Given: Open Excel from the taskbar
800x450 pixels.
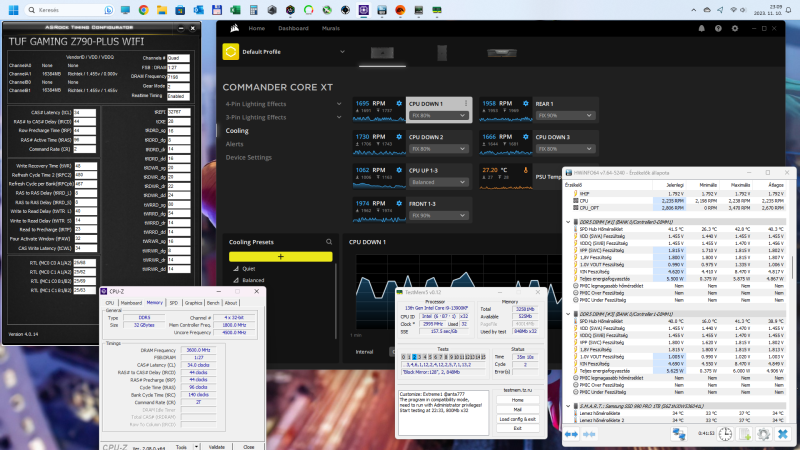Looking at the screenshot, I should 235,10.
